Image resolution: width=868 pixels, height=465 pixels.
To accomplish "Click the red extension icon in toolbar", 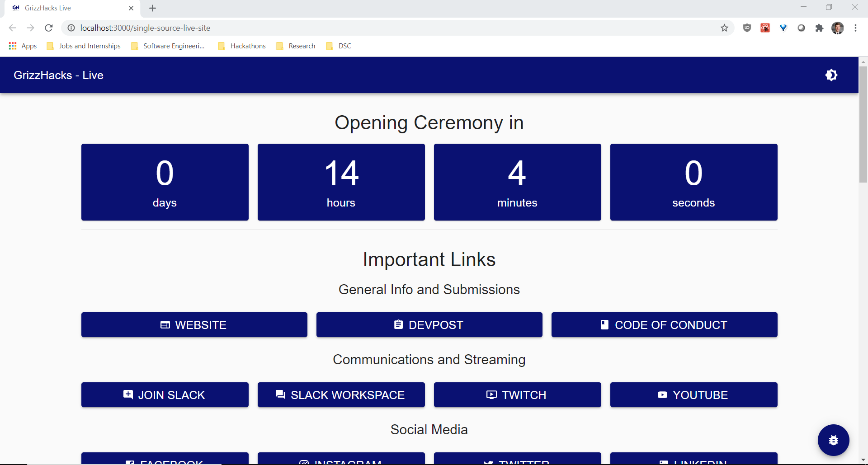I will (765, 28).
